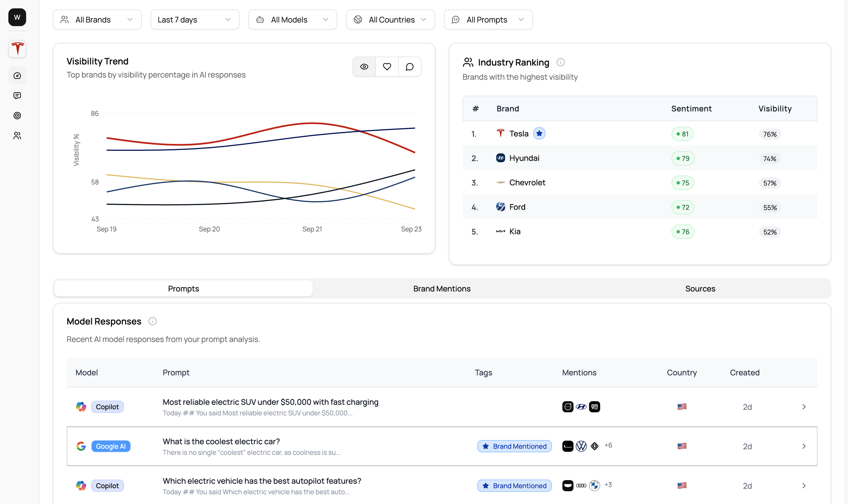Toggle the visibility eye view on the chart
The width and height of the screenshot is (848, 504).
[364, 67]
